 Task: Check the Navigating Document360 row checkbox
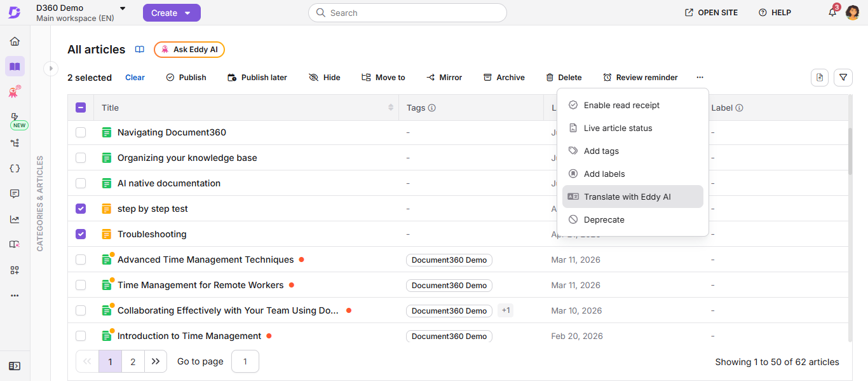(x=81, y=132)
